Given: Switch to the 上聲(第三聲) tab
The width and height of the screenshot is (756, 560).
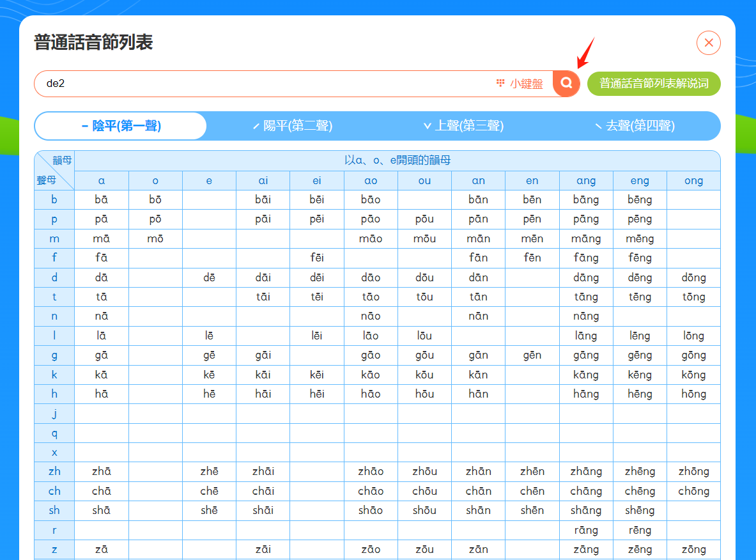Looking at the screenshot, I should (x=464, y=126).
